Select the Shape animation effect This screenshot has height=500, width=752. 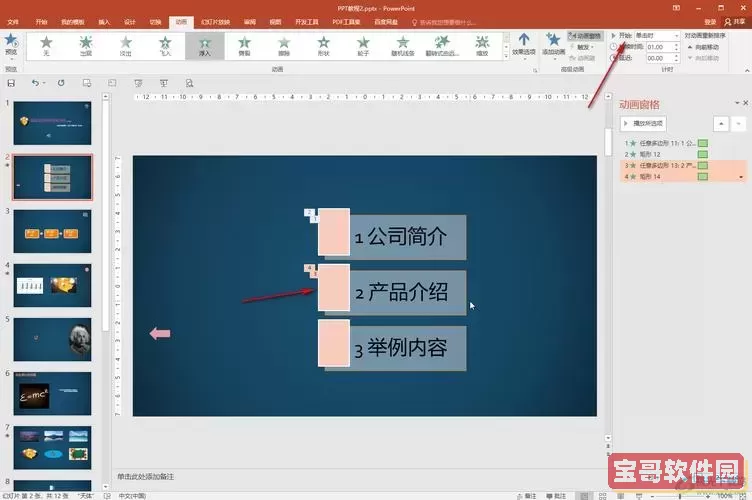(x=324, y=46)
